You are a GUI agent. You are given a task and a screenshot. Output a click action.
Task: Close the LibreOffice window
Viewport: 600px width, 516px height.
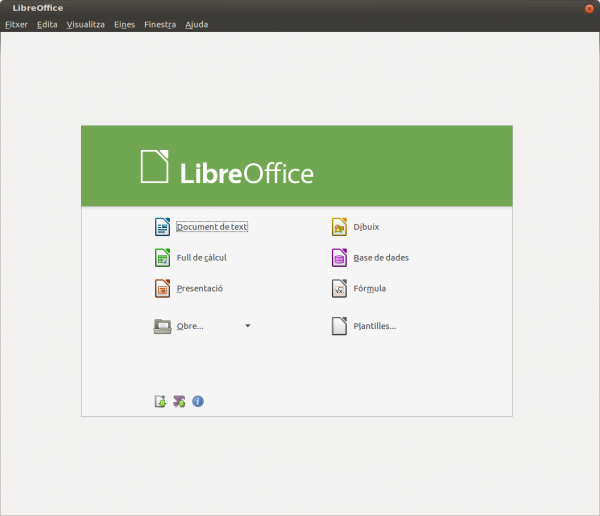pyautogui.click(x=589, y=8)
